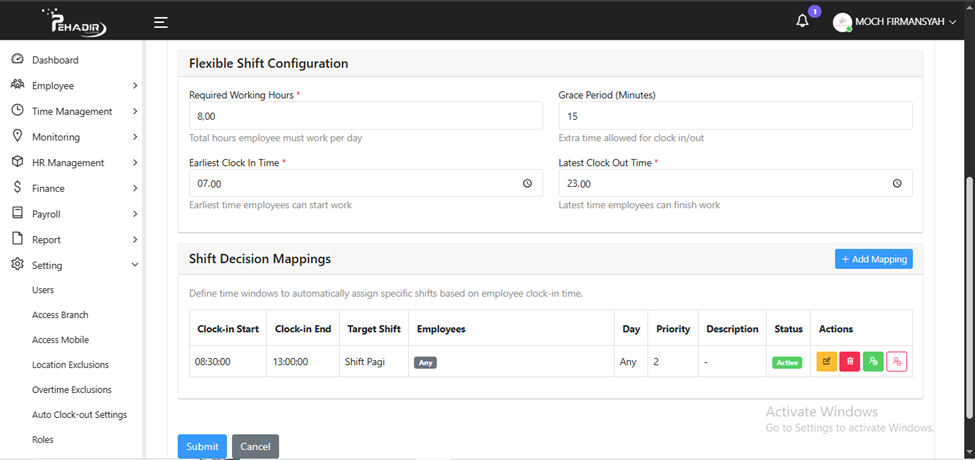975x460 pixels.
Task: Open Roles settings page
Action: coord(43,439)
